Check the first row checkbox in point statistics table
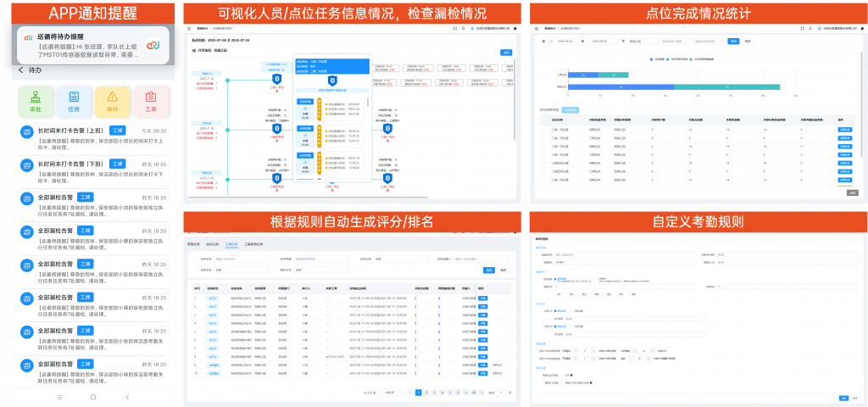Screen dimensions: 868x407 [x=544, y=130]
